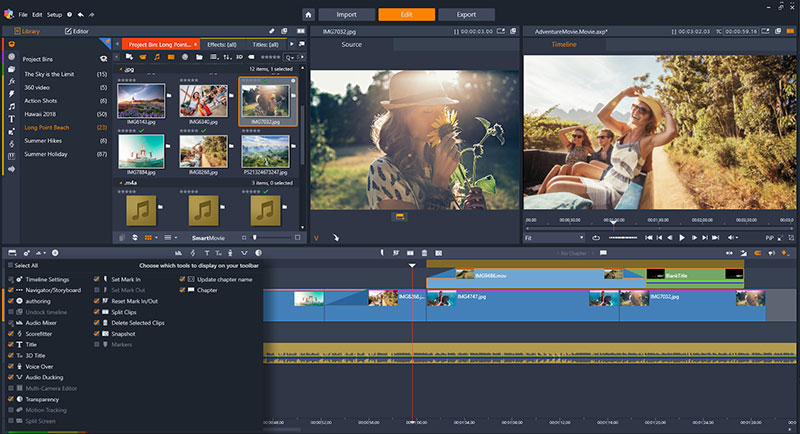
Task: Click the PiP icon in timeline preview
Action: 768,237
